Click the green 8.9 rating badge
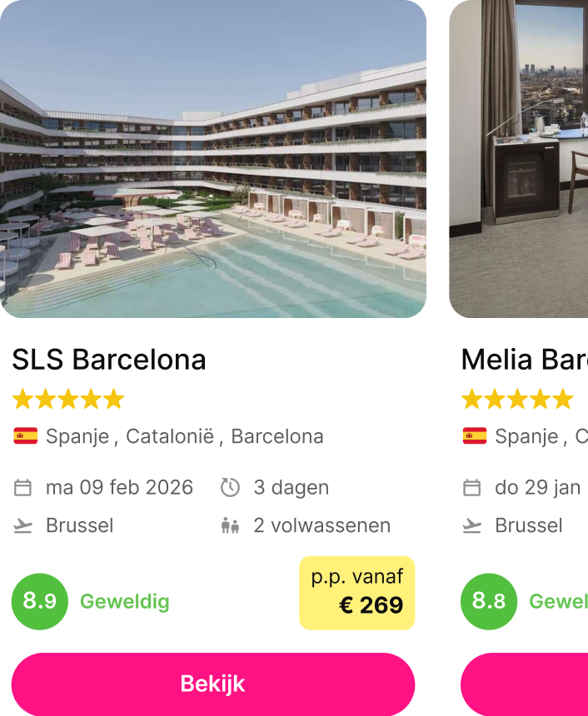588x716 pixels. 40,601
